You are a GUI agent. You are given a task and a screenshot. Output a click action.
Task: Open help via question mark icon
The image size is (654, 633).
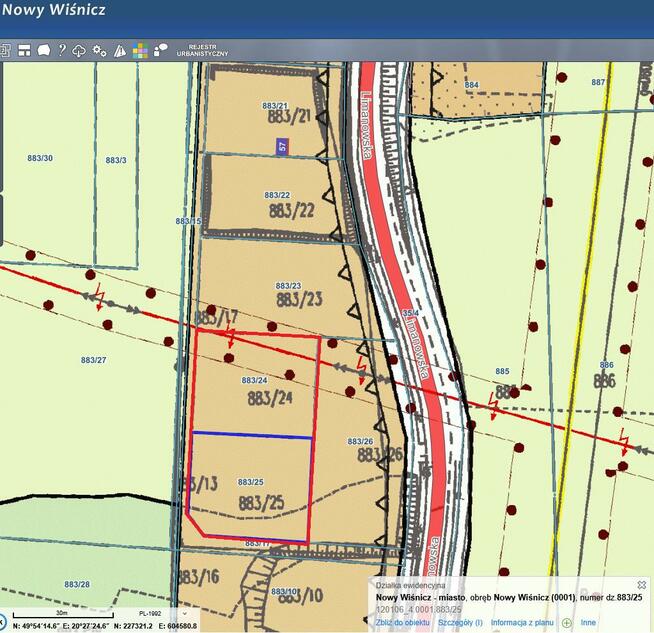61,50
